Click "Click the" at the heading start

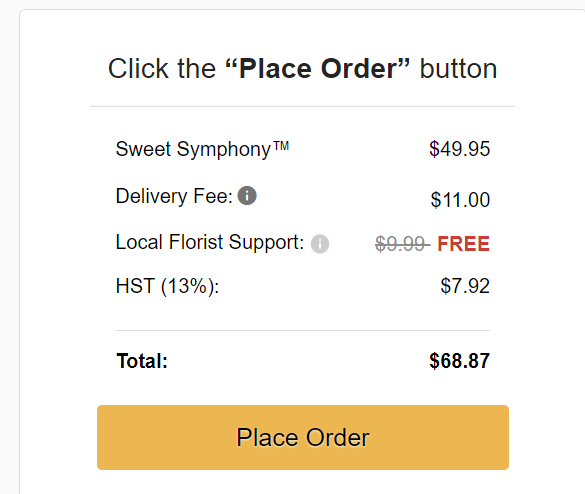(x=162, y=69)
